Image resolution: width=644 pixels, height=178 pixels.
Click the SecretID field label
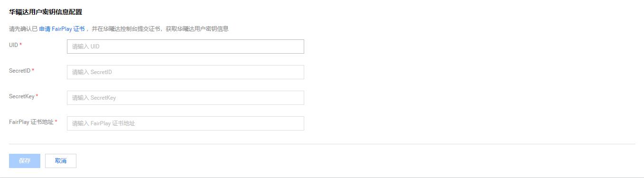(19, 71)
